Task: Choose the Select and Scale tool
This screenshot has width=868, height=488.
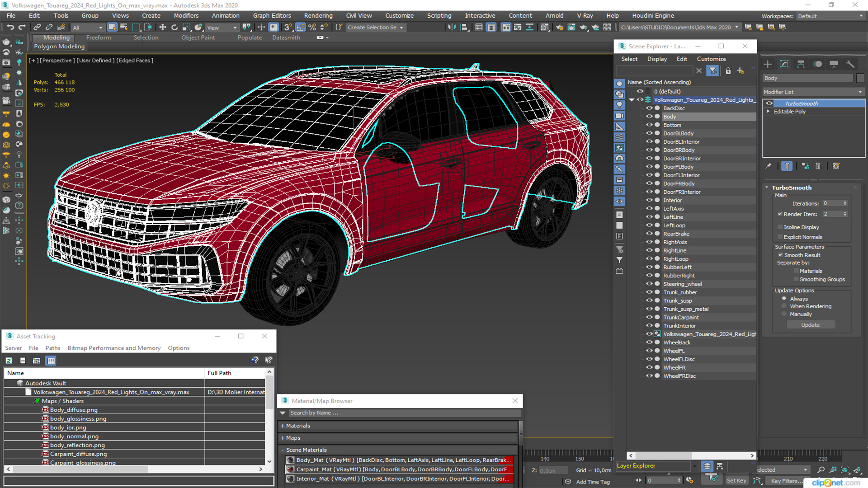Action: pyautogui.click(x=186, y=28)
